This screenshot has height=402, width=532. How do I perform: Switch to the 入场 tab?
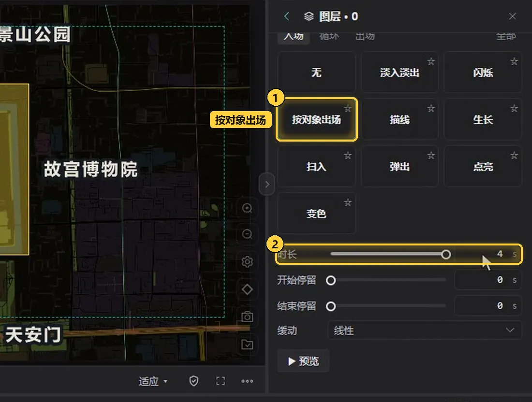pos(294,36)
